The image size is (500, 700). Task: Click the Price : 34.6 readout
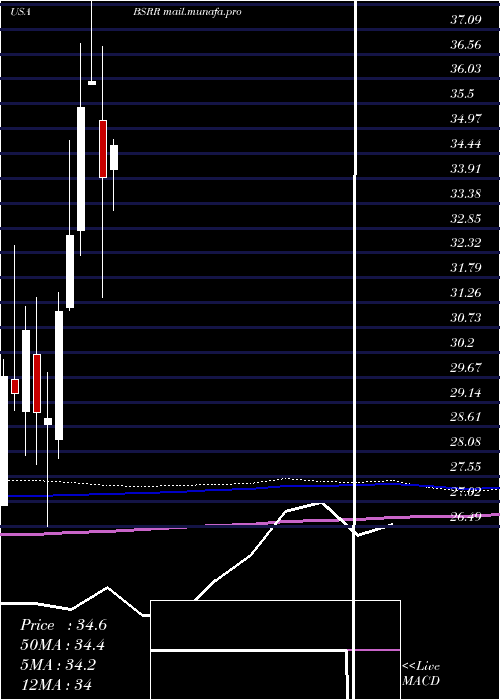tap(63, 625)
